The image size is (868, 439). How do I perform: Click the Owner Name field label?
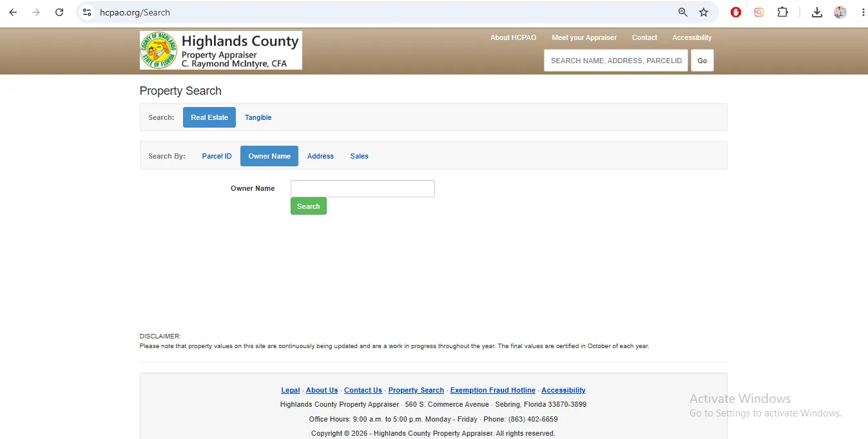[253, 188]
